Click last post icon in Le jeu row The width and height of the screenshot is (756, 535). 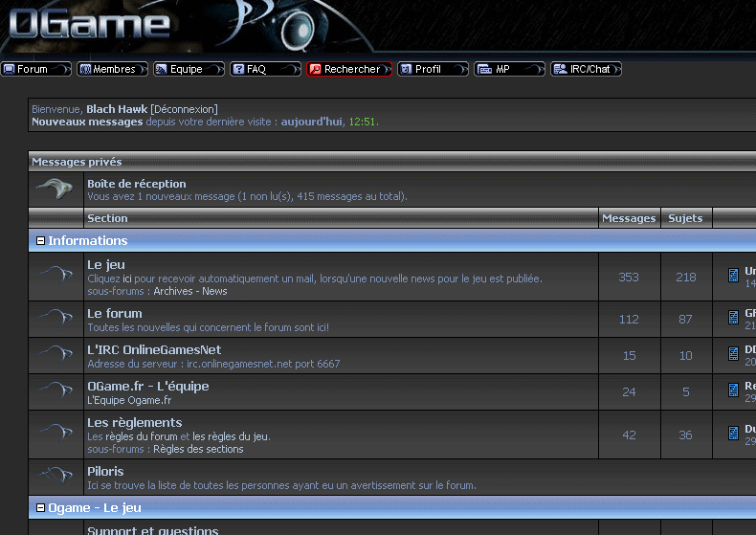coord(733,275)
